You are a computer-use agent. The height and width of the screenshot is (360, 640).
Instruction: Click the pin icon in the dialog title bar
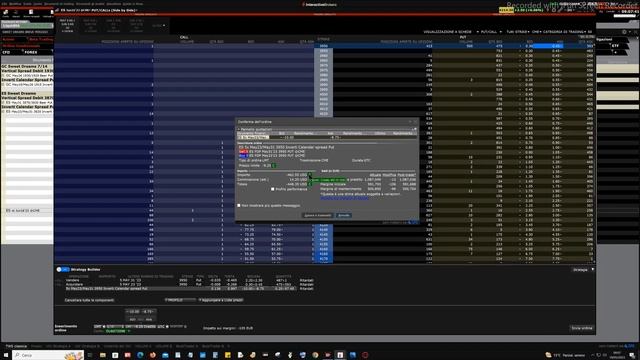point(410,122)
